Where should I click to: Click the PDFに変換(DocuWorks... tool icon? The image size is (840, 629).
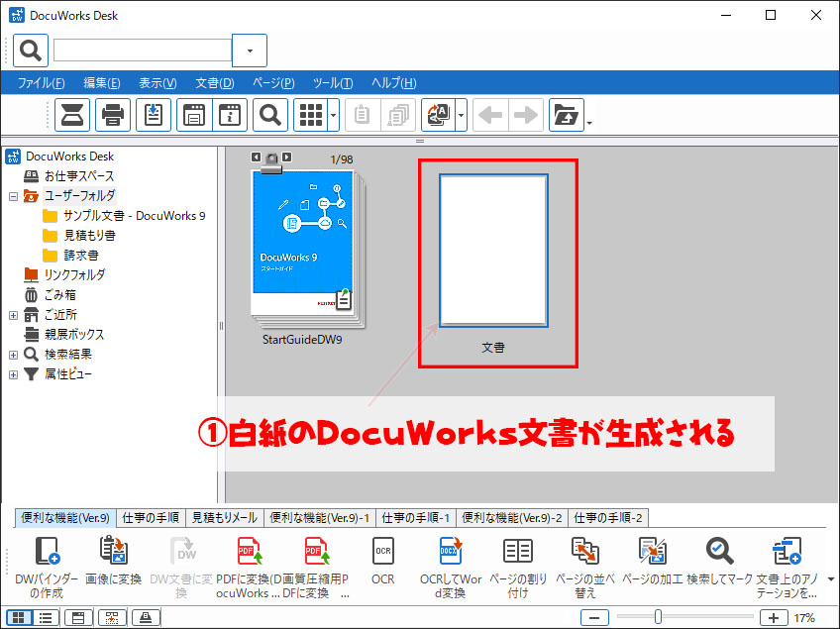pos(249,551)
